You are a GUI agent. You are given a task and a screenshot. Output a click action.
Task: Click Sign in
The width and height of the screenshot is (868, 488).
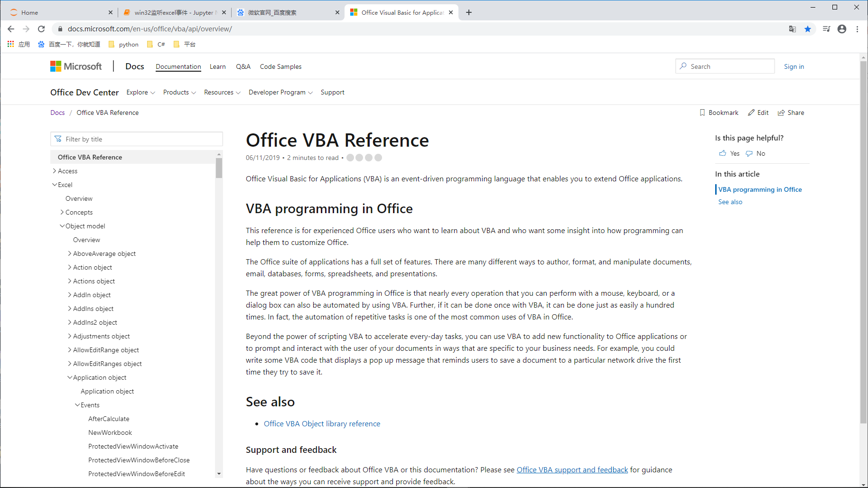tap(794, 66)
